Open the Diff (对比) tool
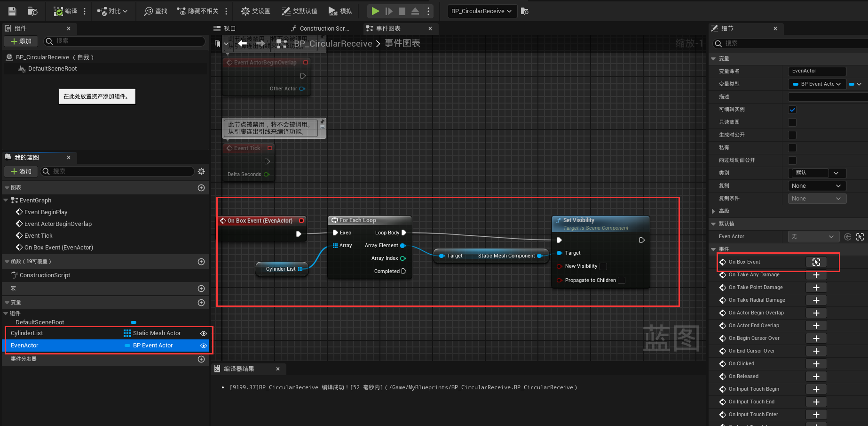This screenshot has width=868, height=426. [x=112, y=11]
